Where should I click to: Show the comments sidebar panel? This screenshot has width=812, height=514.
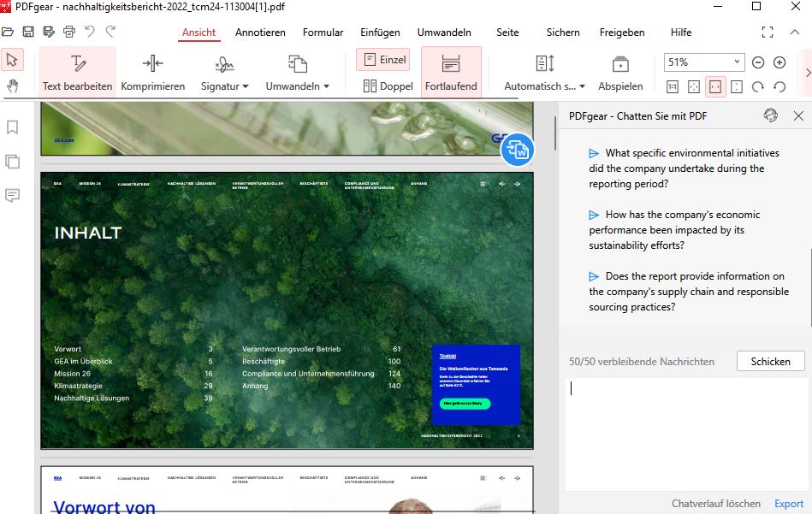pos(13,195)
